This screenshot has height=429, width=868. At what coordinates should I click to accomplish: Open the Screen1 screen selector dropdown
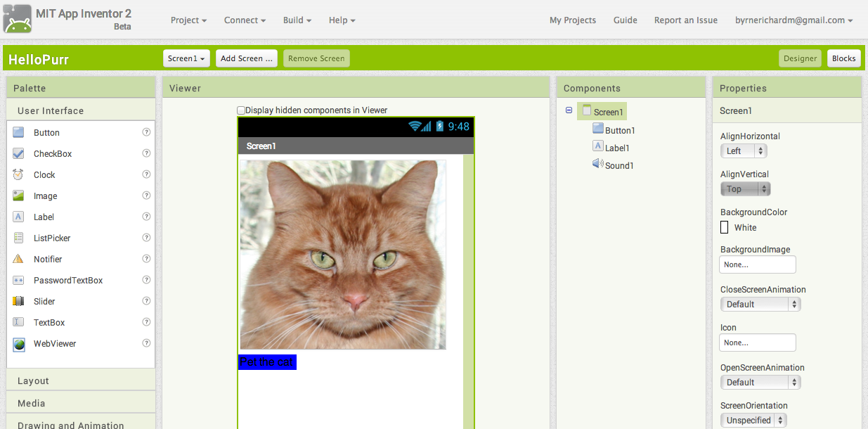[186, 58]
